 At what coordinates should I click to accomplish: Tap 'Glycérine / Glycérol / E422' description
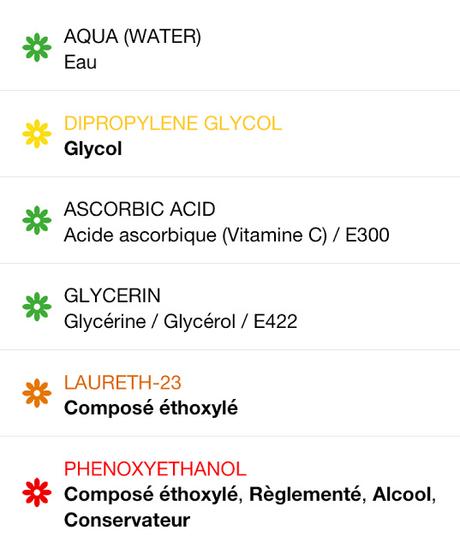pos(181,322)
